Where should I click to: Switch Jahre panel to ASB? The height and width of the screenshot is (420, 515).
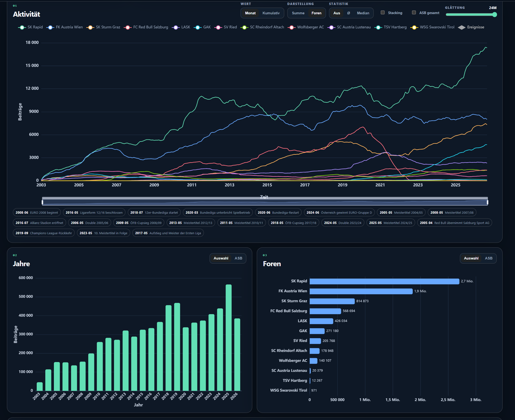point(238,258)
